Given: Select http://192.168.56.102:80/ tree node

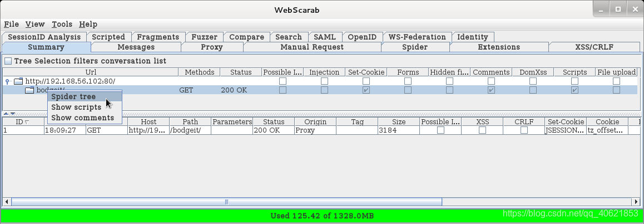Looking at the screenshot, I should (70, 81).
